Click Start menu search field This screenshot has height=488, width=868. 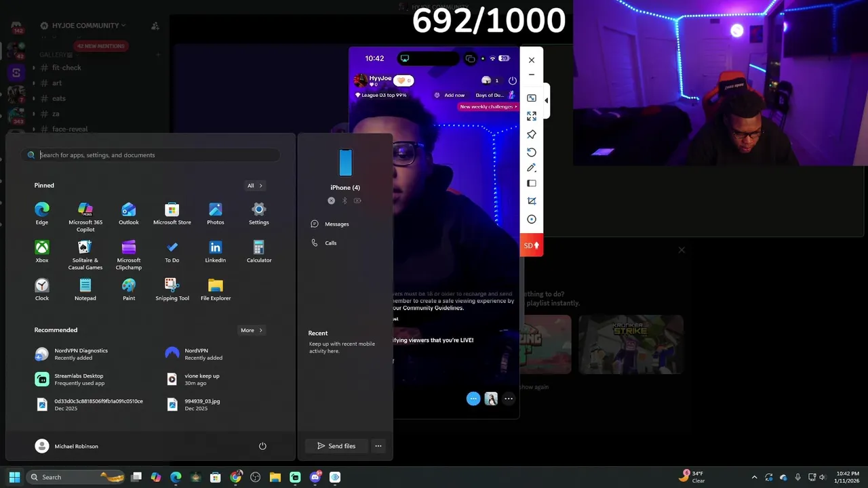151,155
